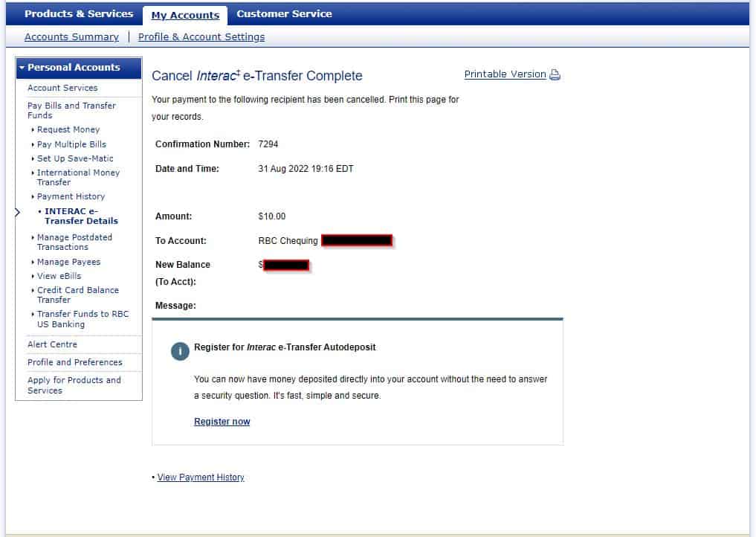
Task: Click the amount $10.00
Action: pyautogui.click(x=272, y=216)
